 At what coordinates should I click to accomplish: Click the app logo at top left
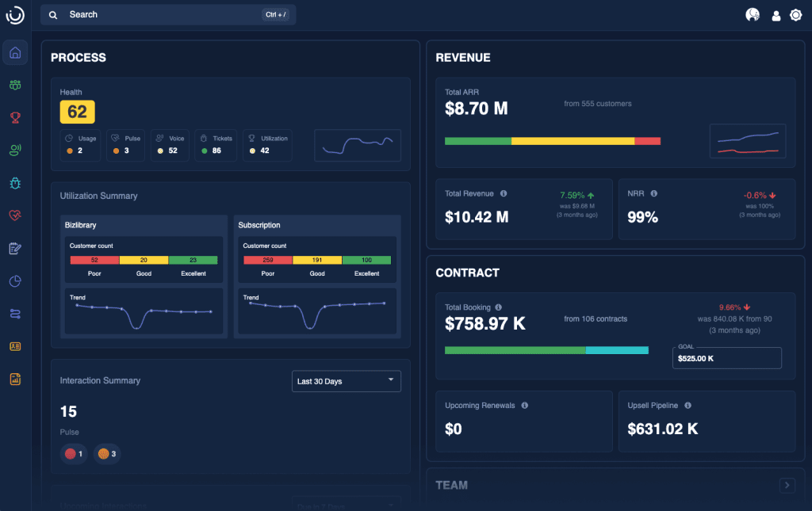(15, 15)
